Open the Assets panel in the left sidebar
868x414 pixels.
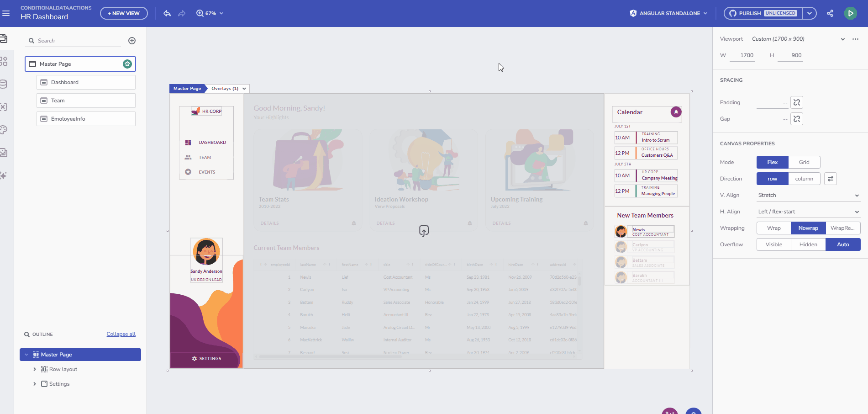click(x=5, y=153)
